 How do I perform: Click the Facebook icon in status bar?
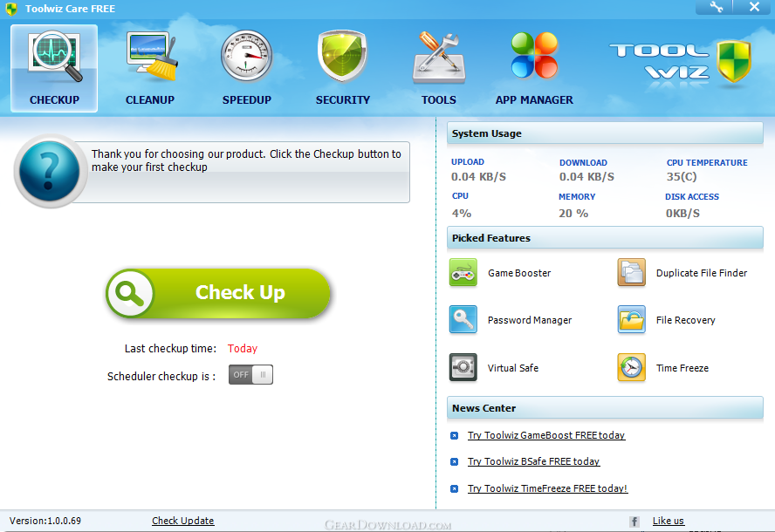(x=634, y=522)
